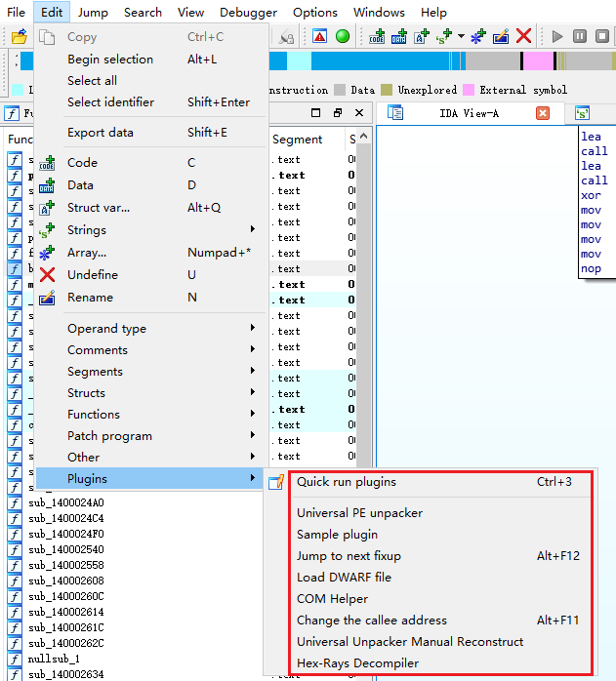The height and width of the screenshot is (681, 616).
Task: Select Hex-Rays Decompiler plugin
Action: click(x=357, y=663)
